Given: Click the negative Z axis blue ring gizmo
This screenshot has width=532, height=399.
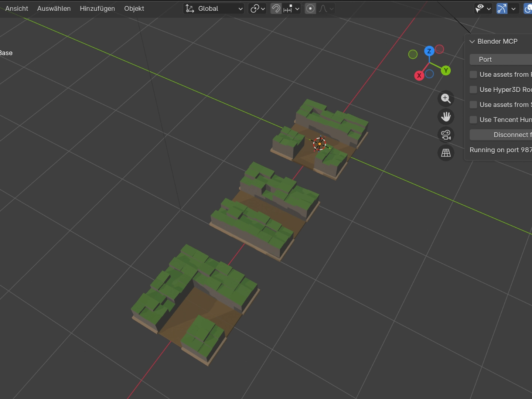Looking at the screenshot, I should (x=429, y=74).
